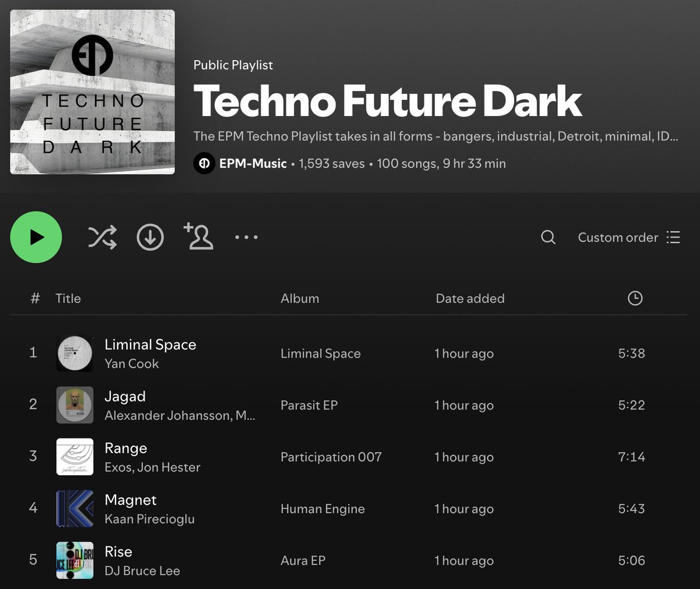Sort by the Date added column header

(x=470, y=299)
